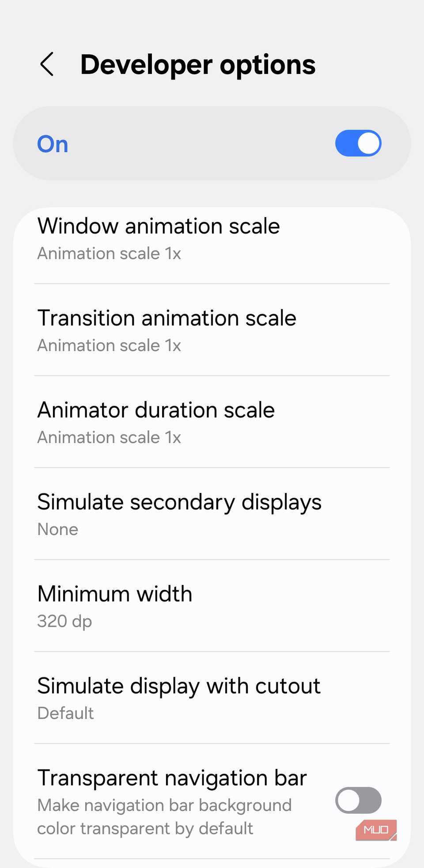Click the blue On label
The image size is (424, 868).
(53, 144)
